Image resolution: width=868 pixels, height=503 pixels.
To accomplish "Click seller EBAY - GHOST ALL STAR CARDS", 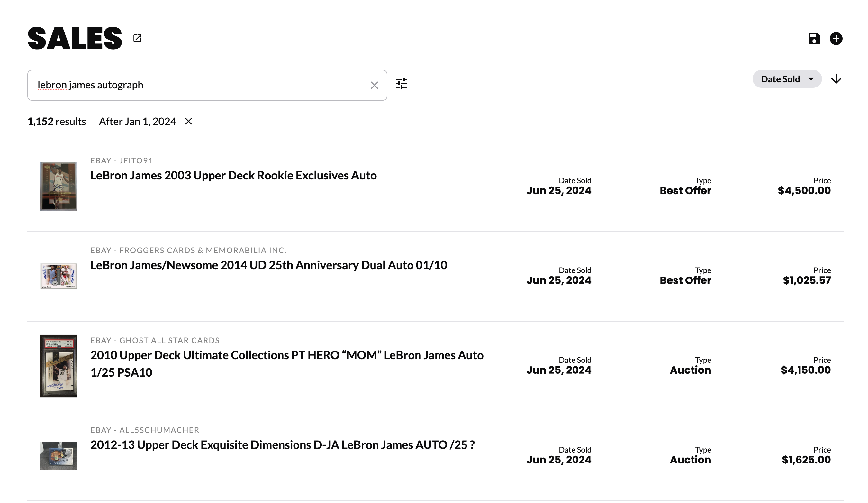I will [155, 340].
